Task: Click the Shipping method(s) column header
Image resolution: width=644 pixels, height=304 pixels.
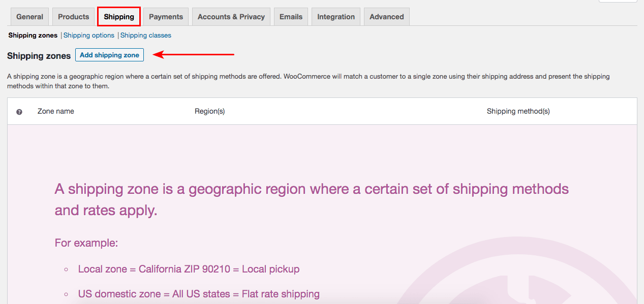Action: tap(518, 111)
